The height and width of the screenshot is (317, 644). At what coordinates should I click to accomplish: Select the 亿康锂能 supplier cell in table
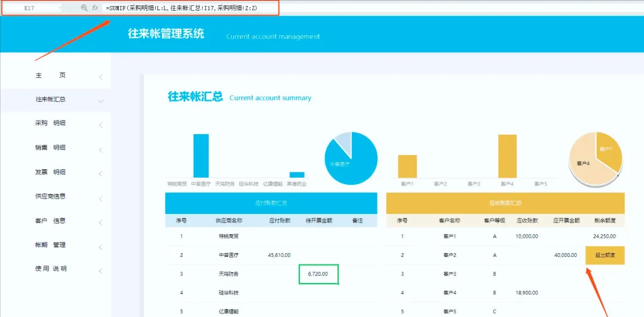coord(229,312)
